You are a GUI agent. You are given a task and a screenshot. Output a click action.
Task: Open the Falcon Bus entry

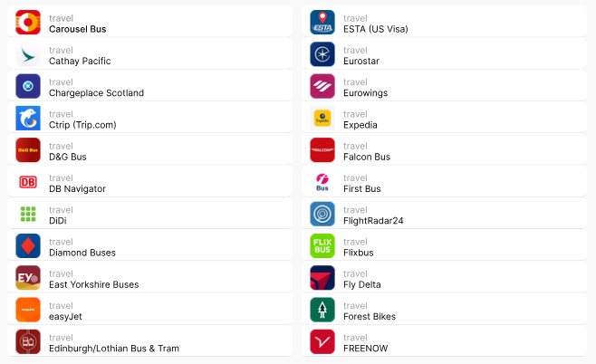tap(444, 150)
